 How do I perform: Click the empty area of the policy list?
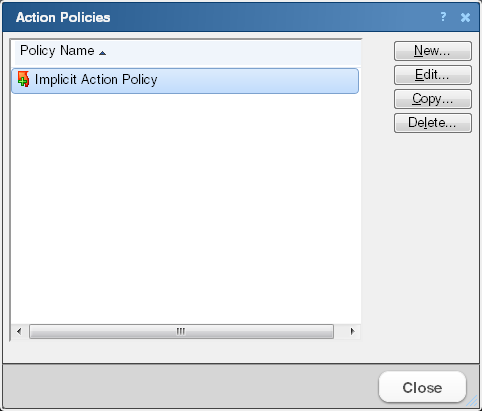point(186,207)
